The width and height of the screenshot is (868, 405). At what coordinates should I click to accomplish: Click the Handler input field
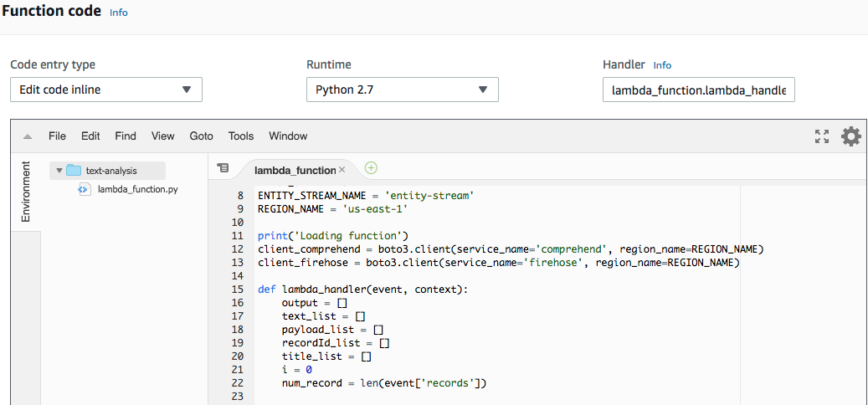[x=698, y=90]
